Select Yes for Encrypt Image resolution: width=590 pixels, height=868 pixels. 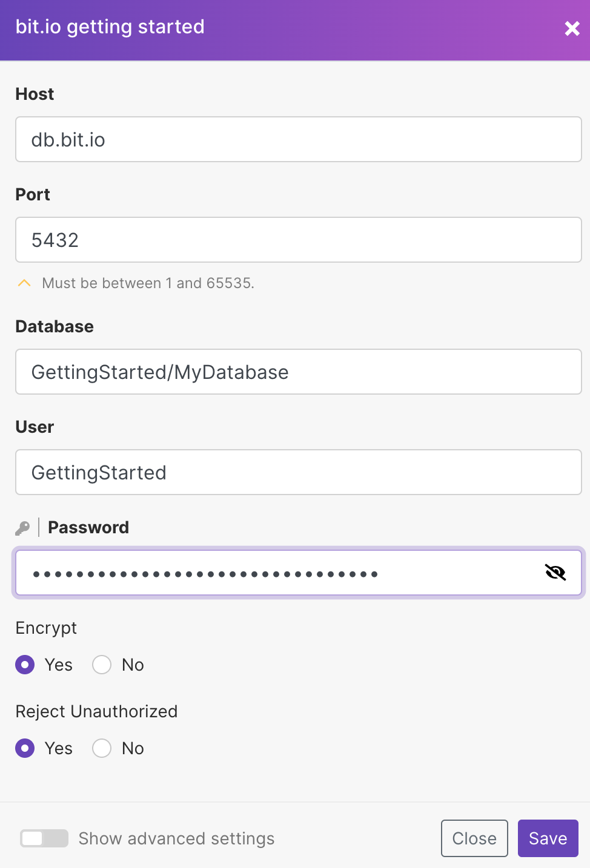(25, 665)
